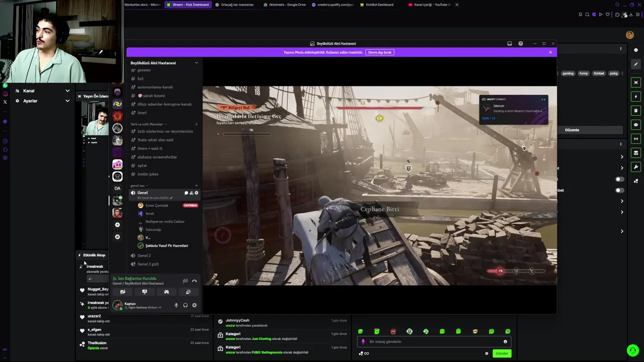Switch to tiktokreels Google Drive tab
Screen dimensions: 644x362
click(x=284, y=5)
